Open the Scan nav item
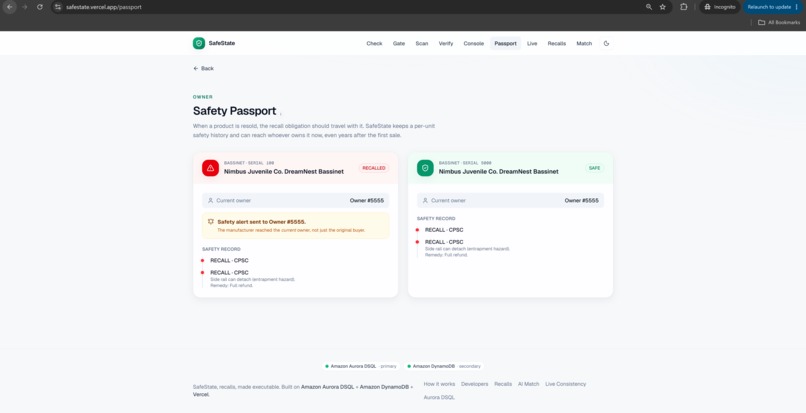Image resolution: width=806 pixels, height=413 pixels. pyautogui.click(x=422, y=44)
